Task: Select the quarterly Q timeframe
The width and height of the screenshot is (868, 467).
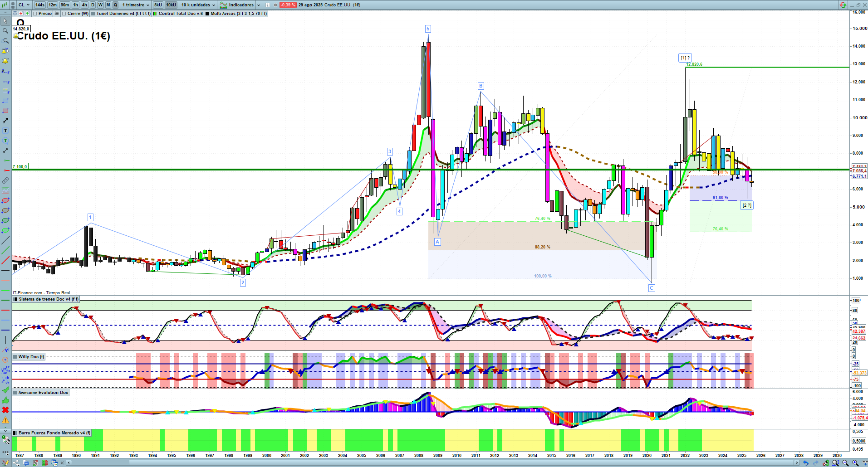Action: (x=116, y=5)
